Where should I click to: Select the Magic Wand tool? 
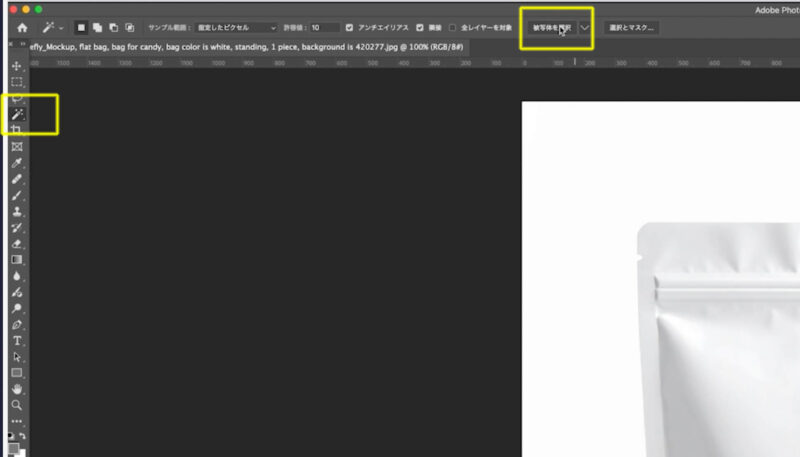(x=17, y=115)
